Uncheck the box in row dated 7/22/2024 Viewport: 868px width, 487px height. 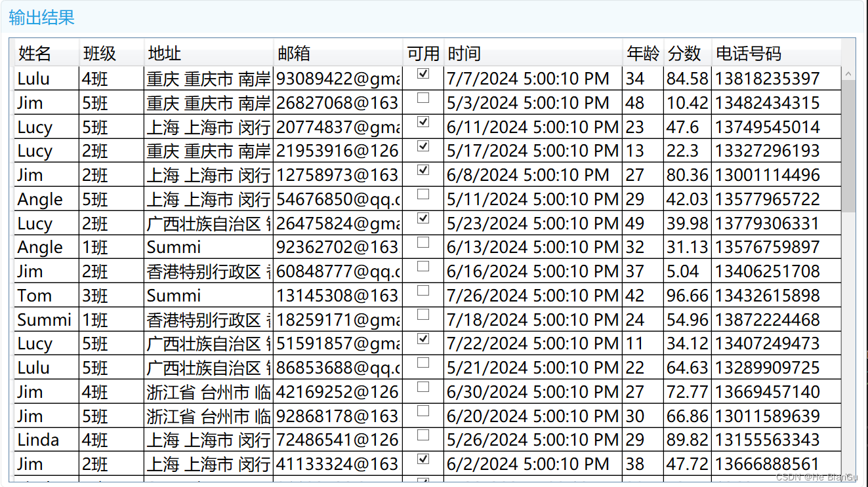coord(423,339)
